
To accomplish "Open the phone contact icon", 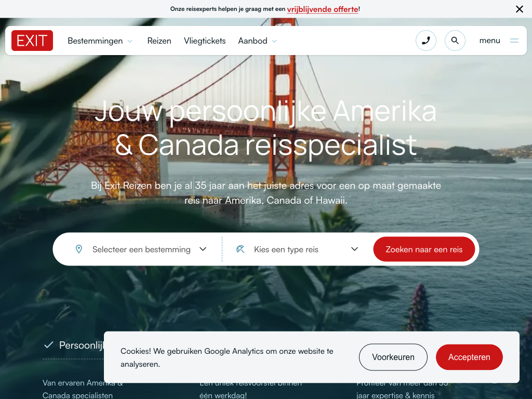I will [x=426, y=41].
